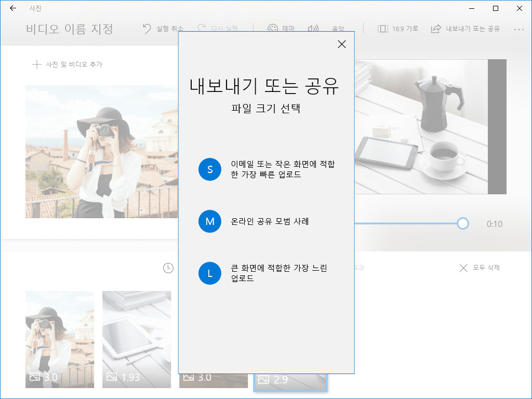Click the clock duration icon in storyboard
The height and width of the screenshot is (399, 532).
point(168,268)
